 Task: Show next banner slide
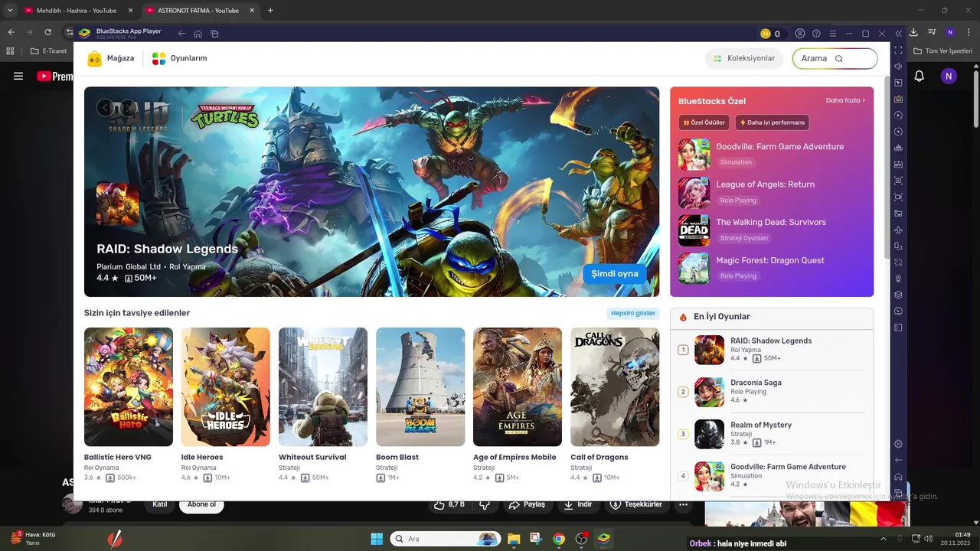(127, 108)
